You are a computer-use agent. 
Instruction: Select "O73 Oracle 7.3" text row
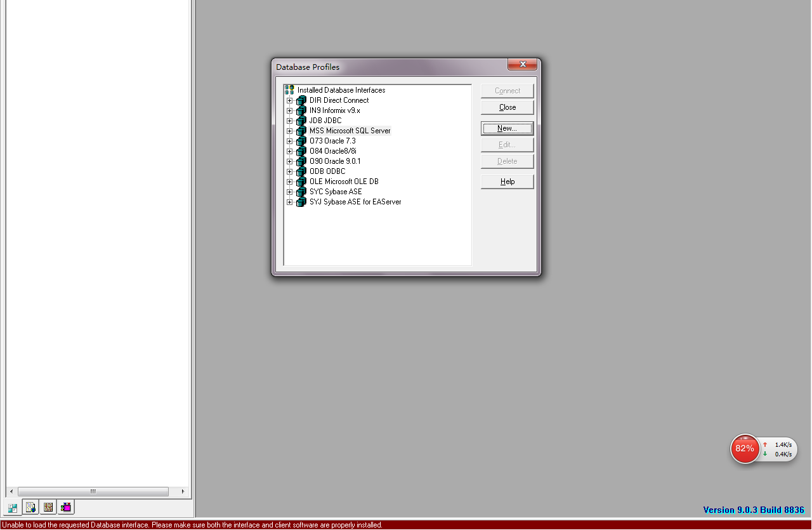332,141
